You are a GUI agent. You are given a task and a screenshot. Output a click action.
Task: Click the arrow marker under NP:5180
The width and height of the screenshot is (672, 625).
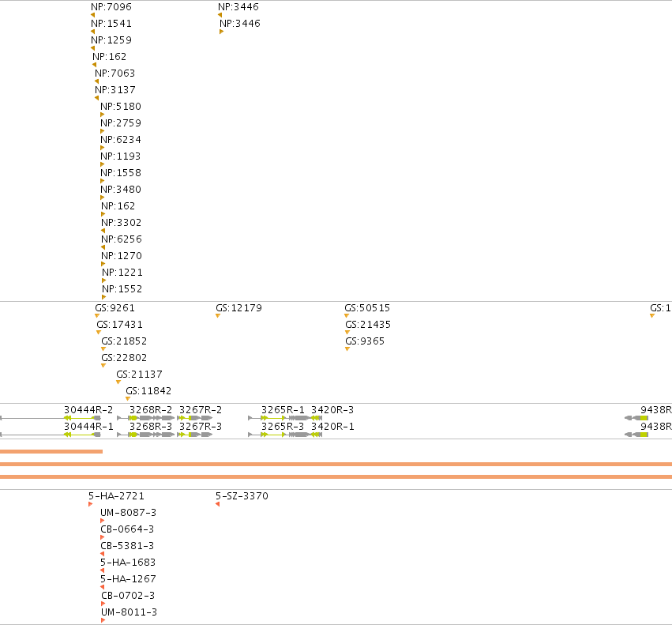point(102,115)
